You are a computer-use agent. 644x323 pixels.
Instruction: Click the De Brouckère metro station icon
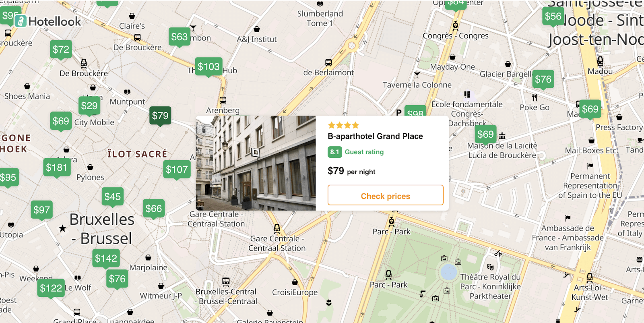(x=84, y=63)
